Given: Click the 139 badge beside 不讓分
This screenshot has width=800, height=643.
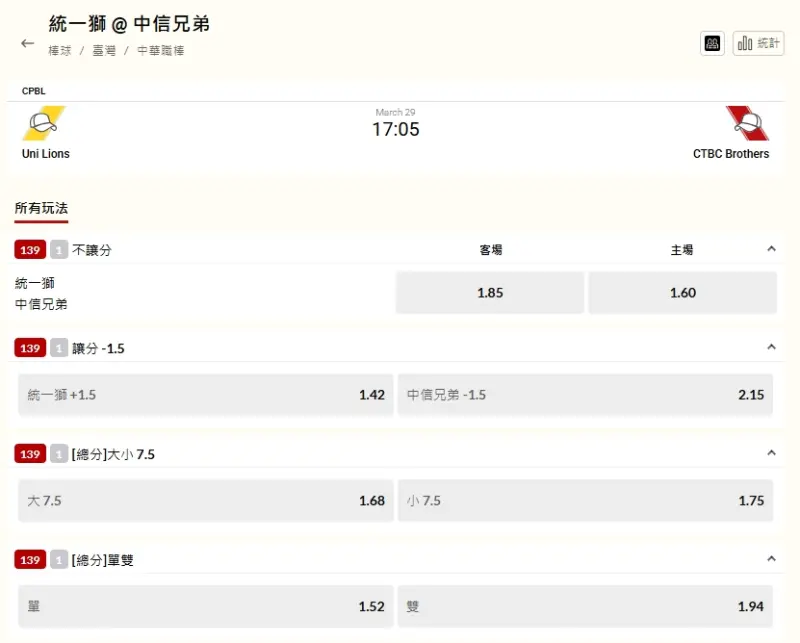Looking at the screenshot, I should coord(30,250).
